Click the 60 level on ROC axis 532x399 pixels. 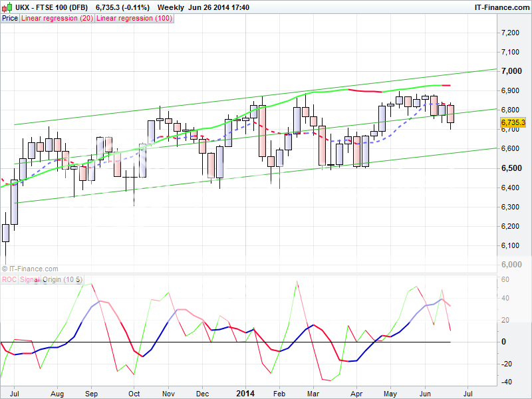(505, 279)
